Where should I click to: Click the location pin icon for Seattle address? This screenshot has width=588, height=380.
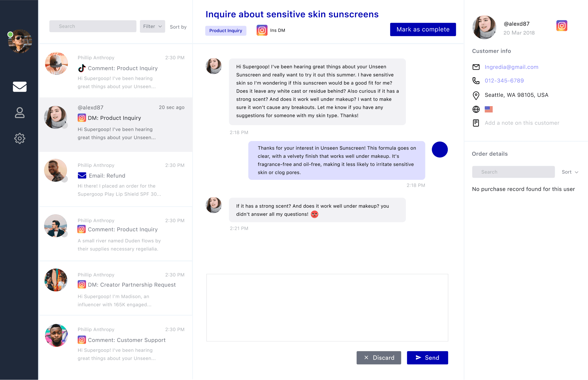(x=476, y=96)
